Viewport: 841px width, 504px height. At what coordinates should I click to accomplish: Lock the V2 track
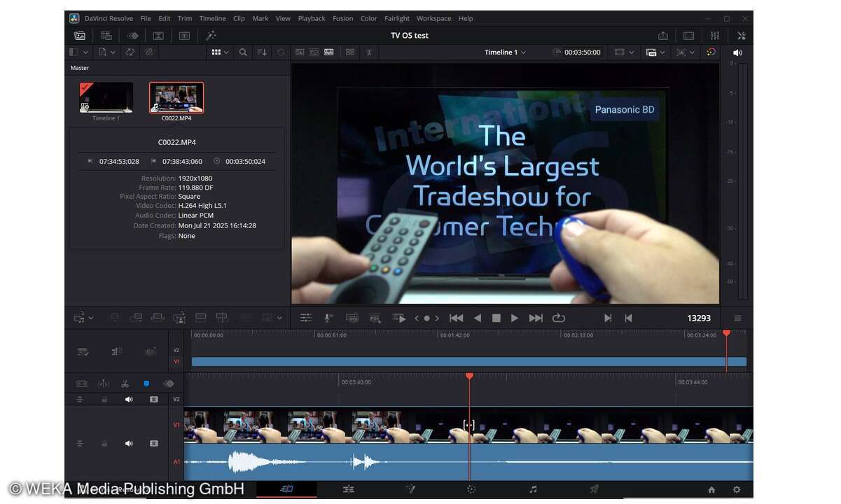(x=104, y=399)
